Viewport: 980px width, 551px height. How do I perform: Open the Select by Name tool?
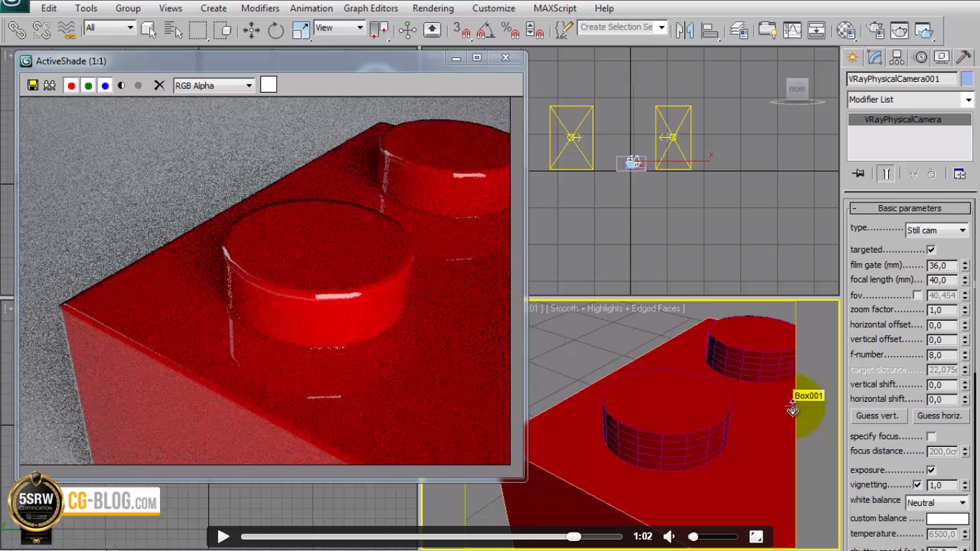[173, 29]
